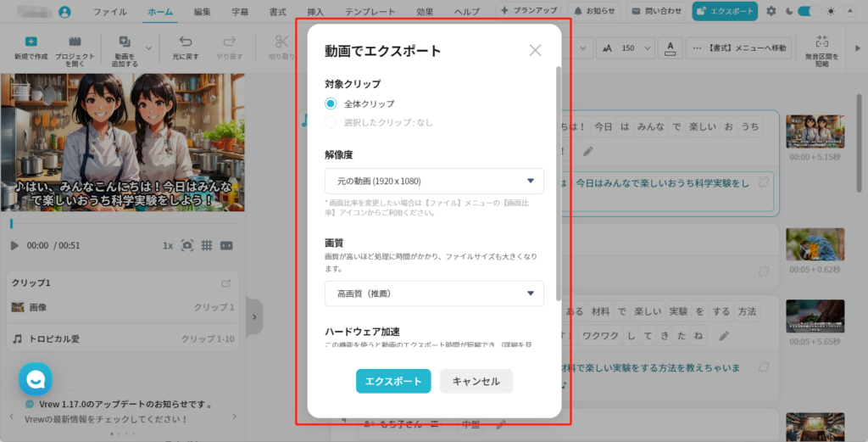This screenshot has width=868, height=442.
Task: Click 【書式】メニューへ移動 button
Action: (x=738, y=48)
